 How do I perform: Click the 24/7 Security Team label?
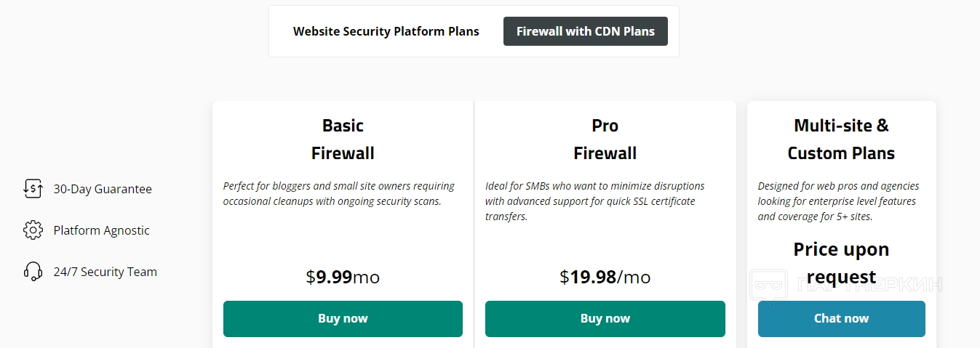tap(105, 272)
